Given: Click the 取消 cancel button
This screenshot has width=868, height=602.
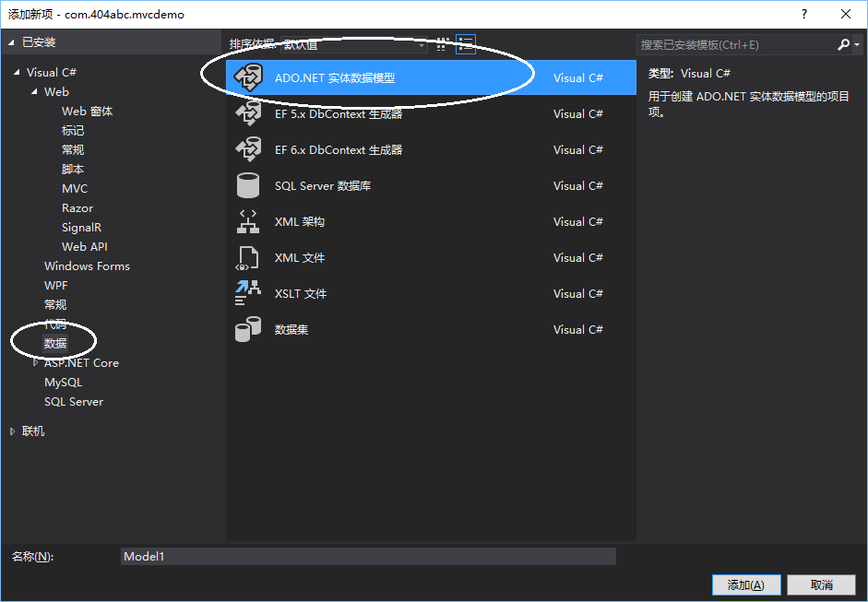Looking at the screenshot, I should coord(822,584).
